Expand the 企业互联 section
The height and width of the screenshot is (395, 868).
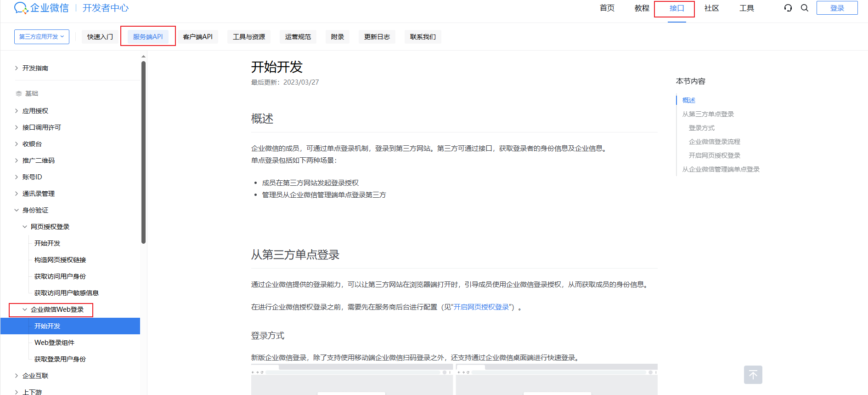coord(17,376)
